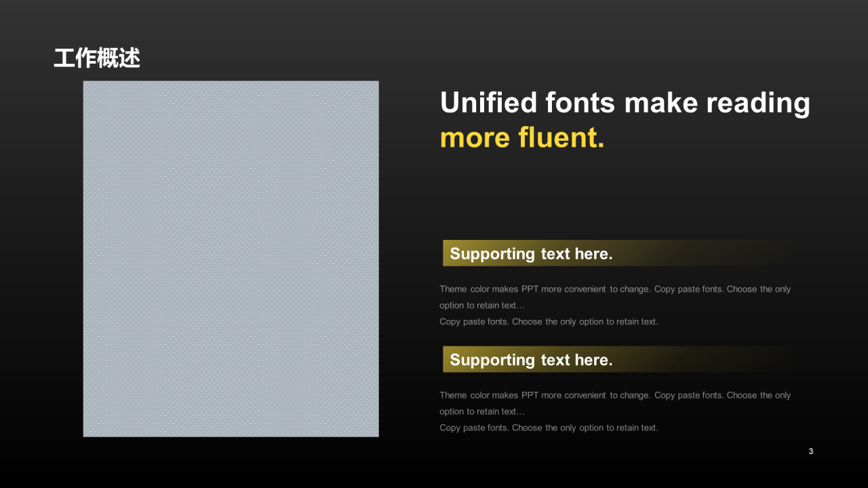Click the first paragraph starting 'Theme color makes PPT'
This screenshot has height=488, width=868.
click(x=615, y=305)
